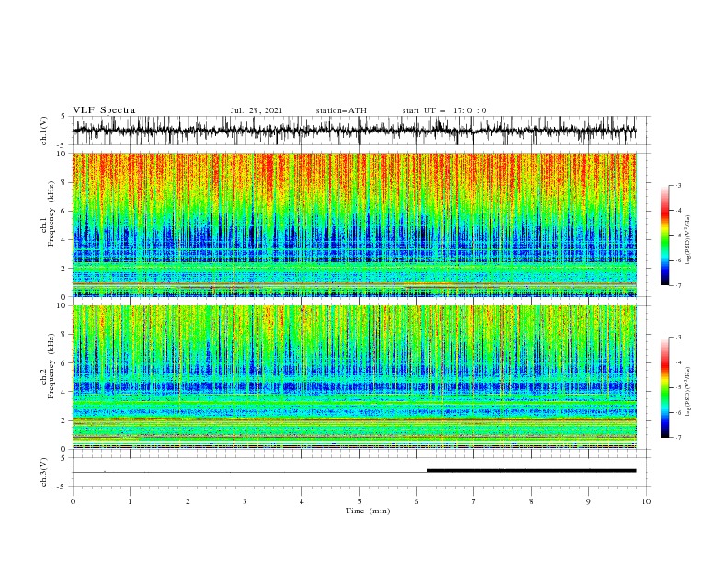Click the ch.1 spectrogram panel
The image size is (728, 563).
pyautogui.click(x=355, y=224)
